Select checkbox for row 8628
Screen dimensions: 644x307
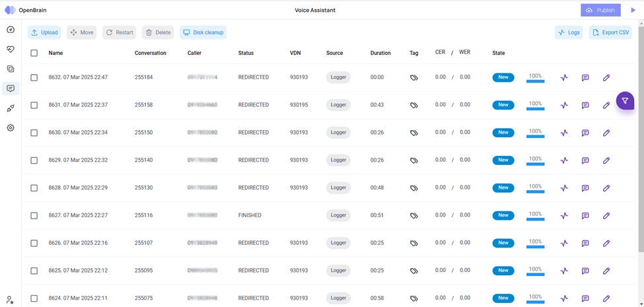pyautogui.click(x=34, y=188)
